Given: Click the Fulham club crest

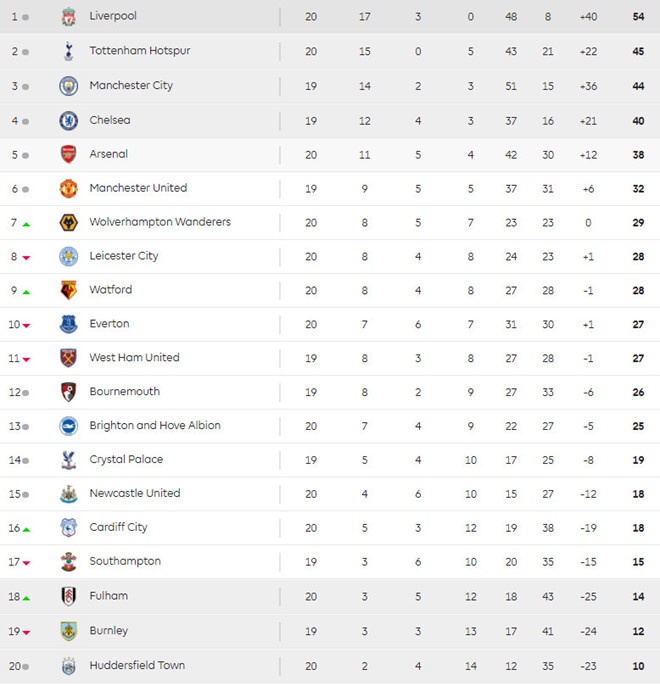Looking at the screenshot, I should coord(68,596).
